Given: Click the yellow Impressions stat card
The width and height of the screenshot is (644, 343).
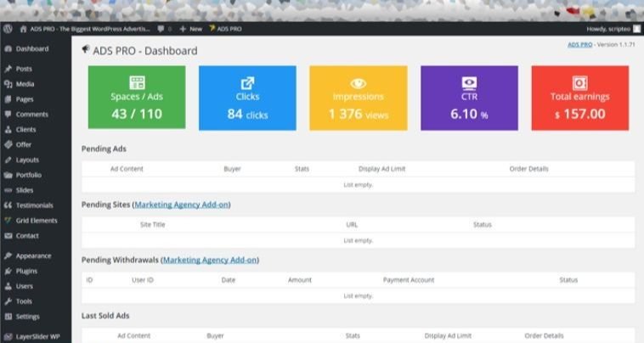Looking at the screenshot, I should pos(359,98).
